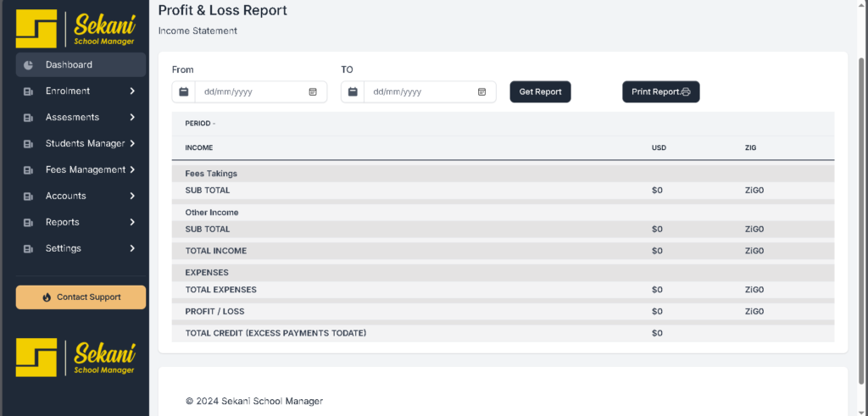Click the INCOME column header
The width and height of the screenshot is (868, 416).
(x=198, y=148)
